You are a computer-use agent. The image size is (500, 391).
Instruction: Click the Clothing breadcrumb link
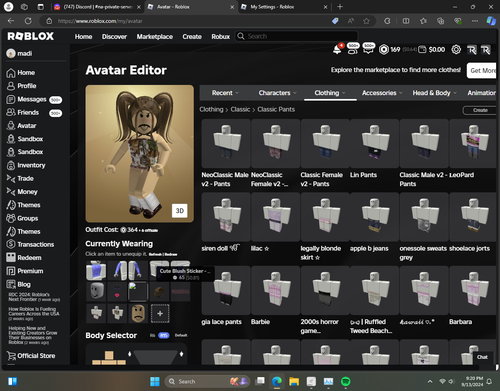[211, 109]
